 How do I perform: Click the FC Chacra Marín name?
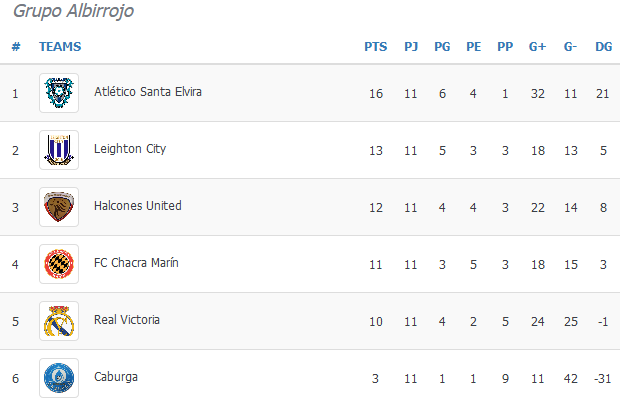point(136,263)
